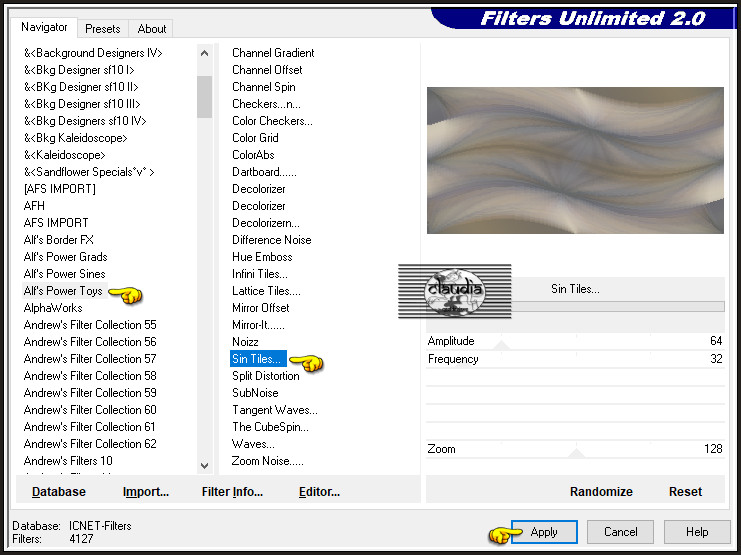Select the Zoom Noise..... filter
The image size is (741, 555).
(x=267, y=461)
